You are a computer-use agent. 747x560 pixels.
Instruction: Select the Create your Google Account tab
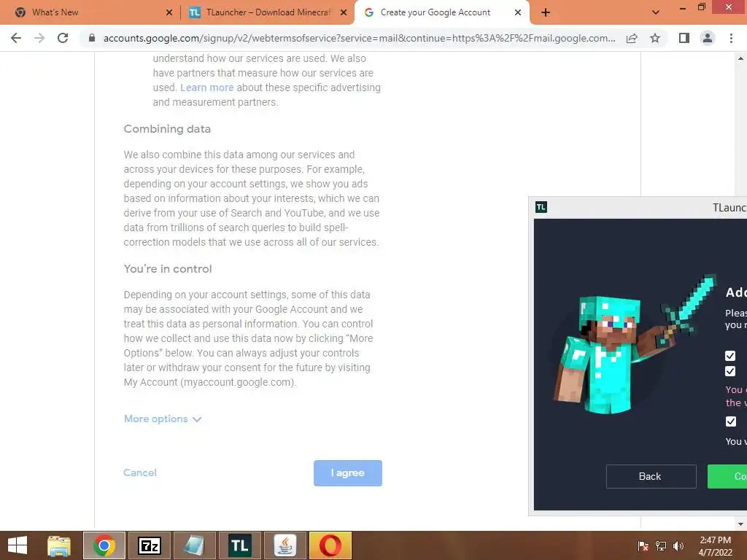442,12
